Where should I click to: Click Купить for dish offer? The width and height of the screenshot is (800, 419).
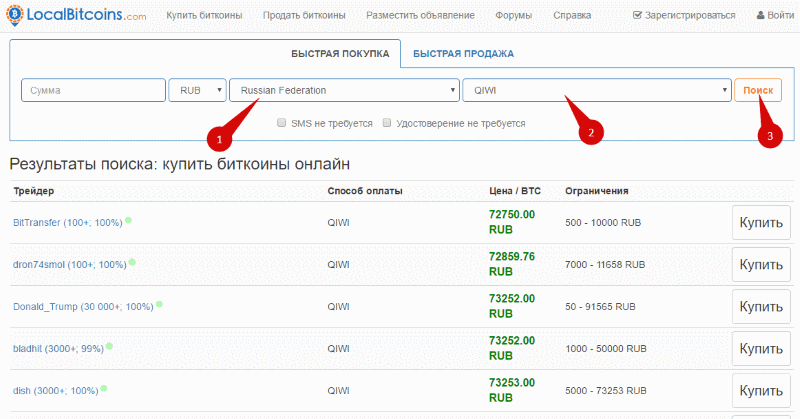761,390
